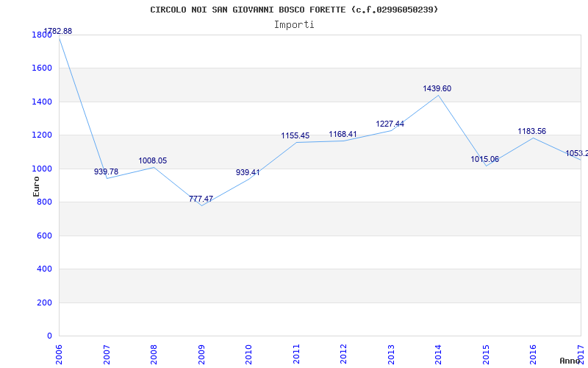Select the 2006 x-axis year tick

point(60,354)
